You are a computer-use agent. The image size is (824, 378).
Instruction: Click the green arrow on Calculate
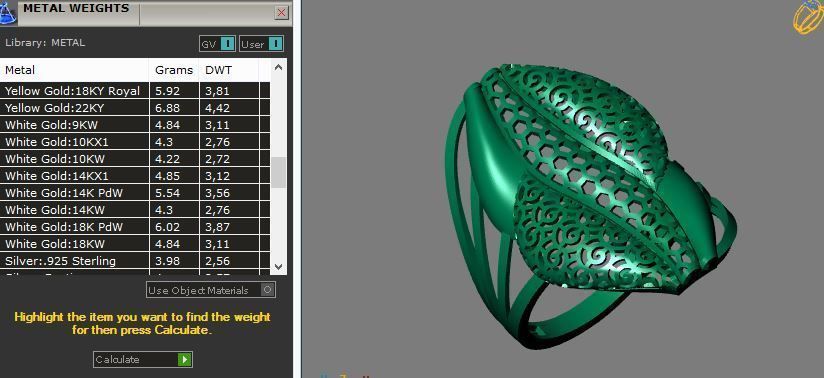pos(184,360)
